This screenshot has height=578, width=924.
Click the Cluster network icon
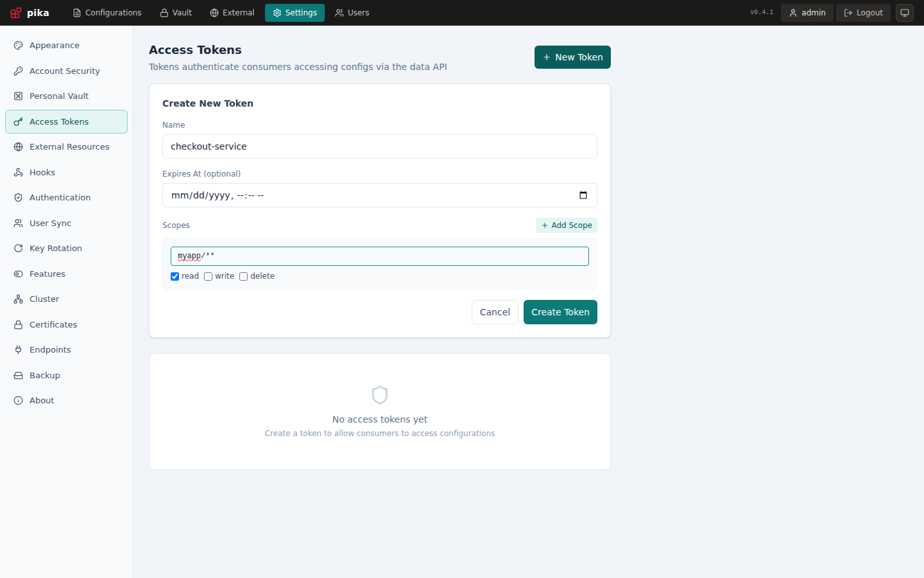coord(19,299)
